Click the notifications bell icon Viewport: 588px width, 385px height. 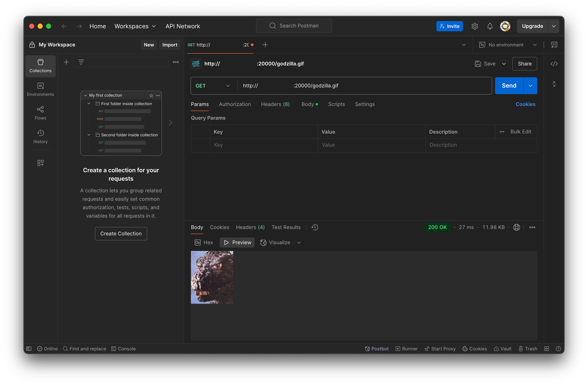coord(490,26)
